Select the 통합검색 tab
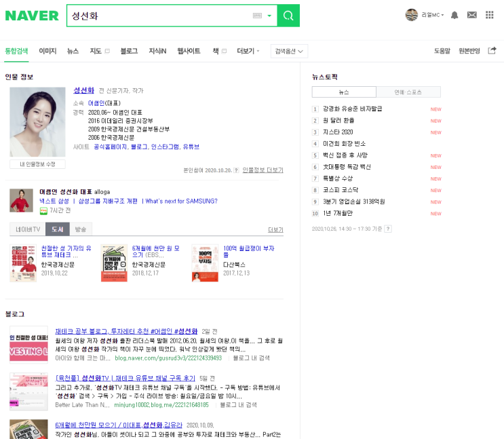This screenshot has height=439, width=504. tap(16, 51)
